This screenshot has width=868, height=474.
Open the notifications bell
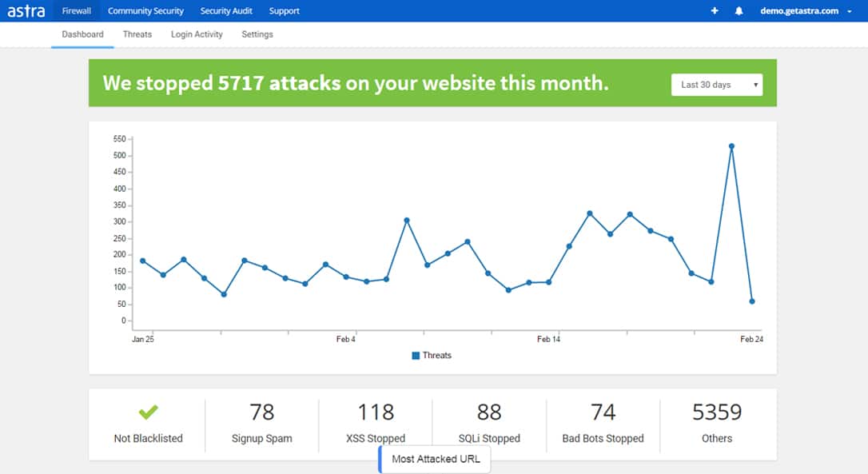[739, 11]
